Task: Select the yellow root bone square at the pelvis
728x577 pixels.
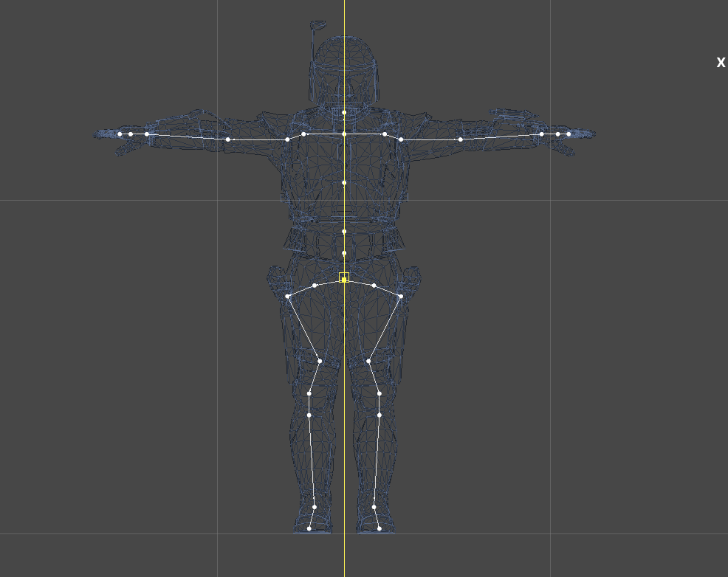Action: (x=344, y=278)
